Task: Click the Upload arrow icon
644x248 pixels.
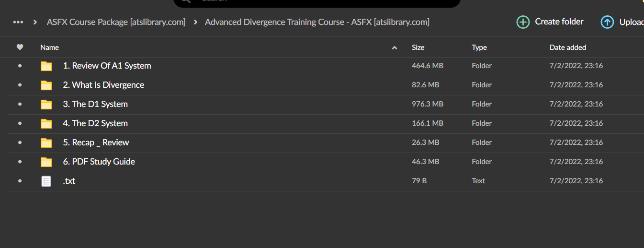Action: (607, 22)
